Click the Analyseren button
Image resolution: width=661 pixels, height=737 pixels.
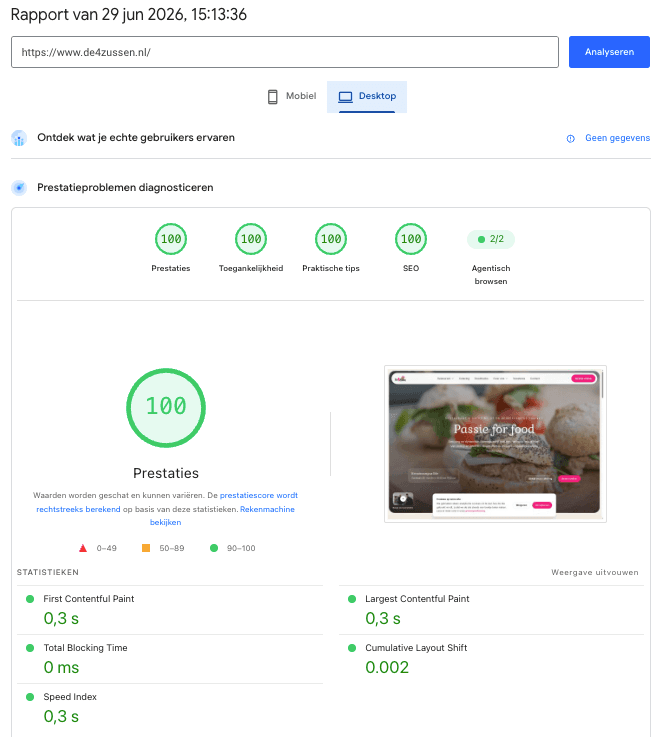(609, 52)
